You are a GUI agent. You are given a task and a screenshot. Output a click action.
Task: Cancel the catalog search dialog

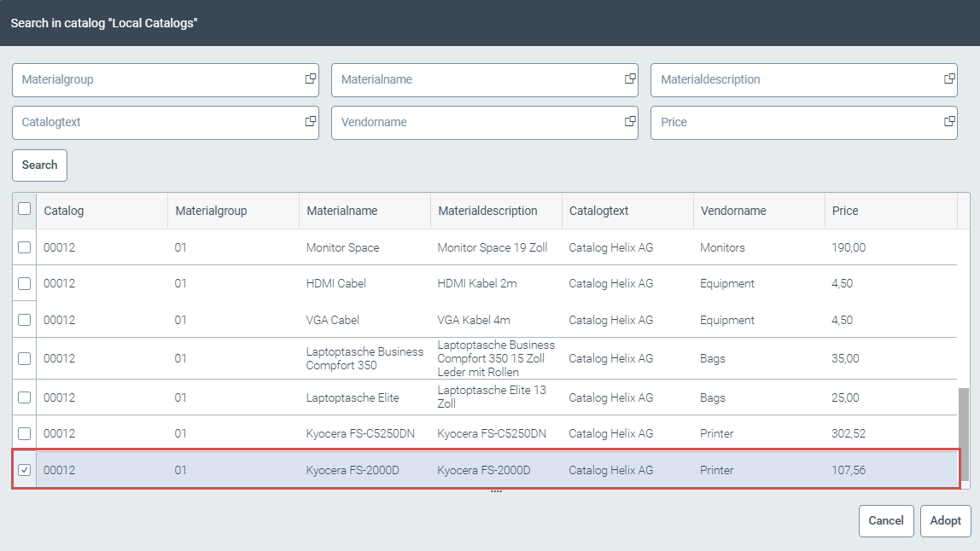pyautogui.click(x=886, y=521)
